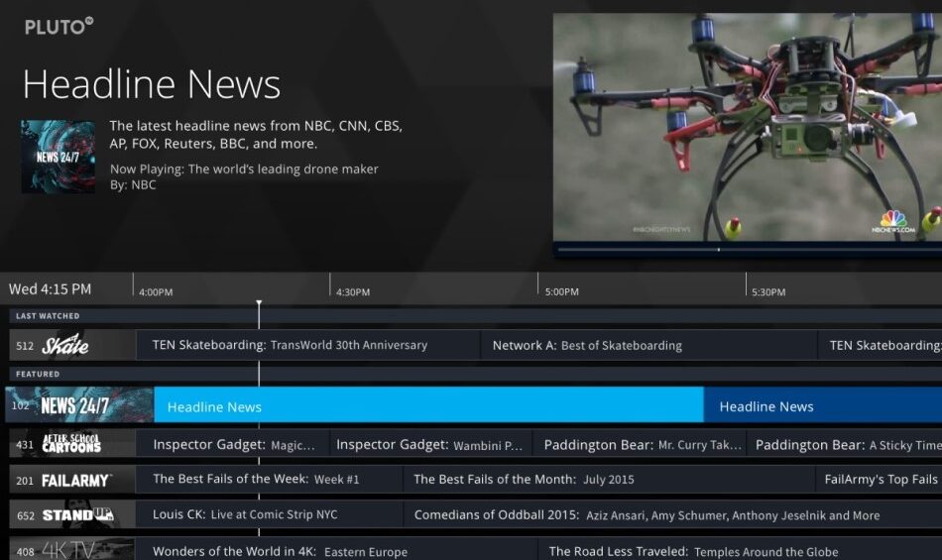Image resolution: width=942 pixels, height=560 pixels.
Task: Select The Best Fails of the Week: Week #1
Action: tap(269, 480)
